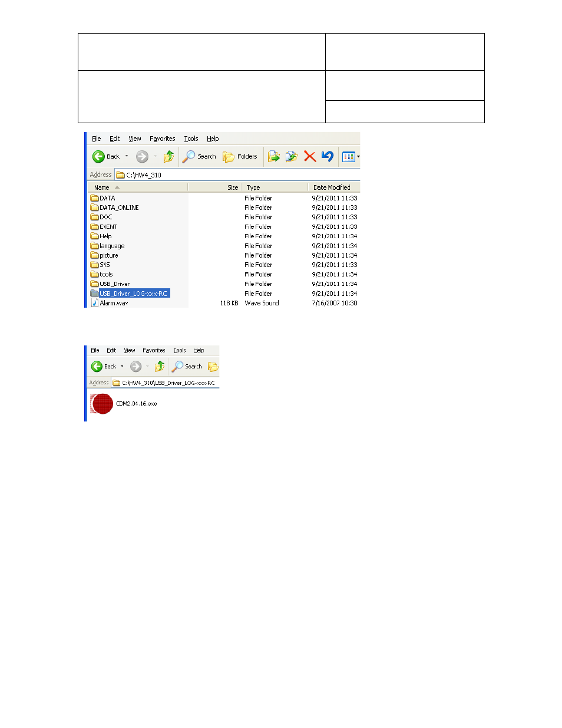
Task: Open the Help menu in HW4_310 window
Action: pyautogui.click(x=213, y=139)
